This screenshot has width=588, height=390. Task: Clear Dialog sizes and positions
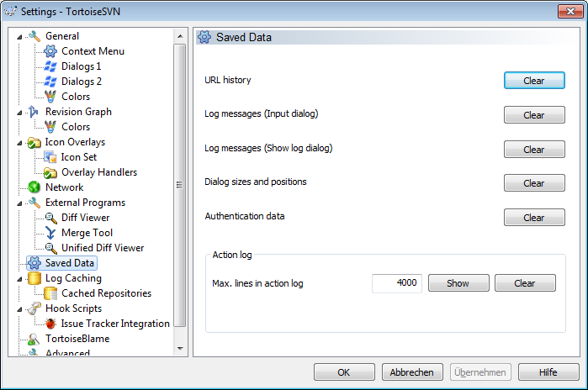(534, 183)
